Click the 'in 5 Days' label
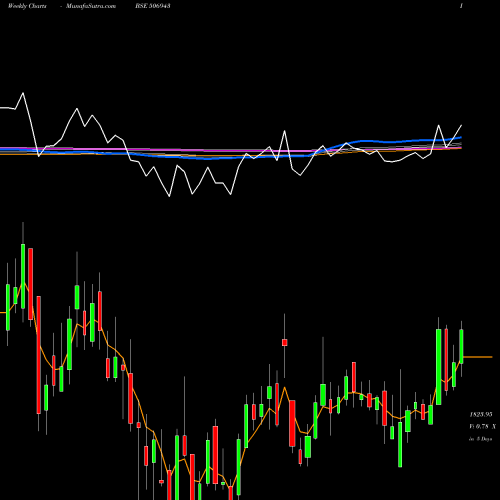500x500 pixels. [480, 439]
